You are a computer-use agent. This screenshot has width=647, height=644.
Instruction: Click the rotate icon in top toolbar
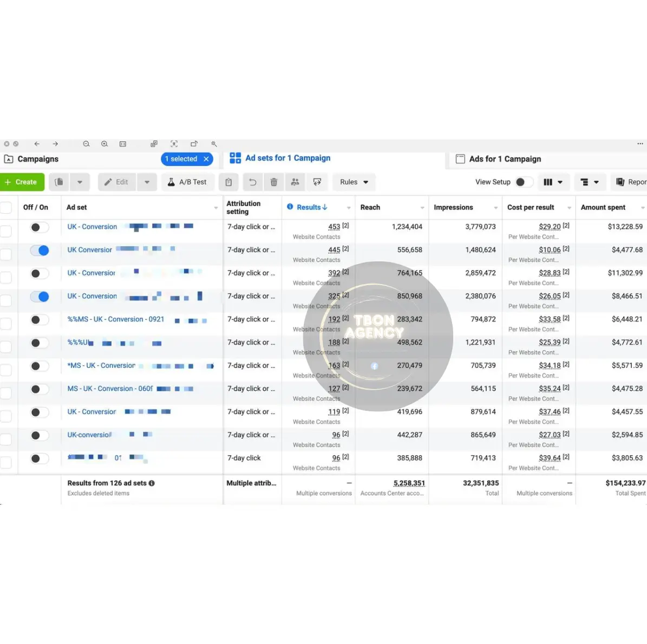(x=194, y=144)
